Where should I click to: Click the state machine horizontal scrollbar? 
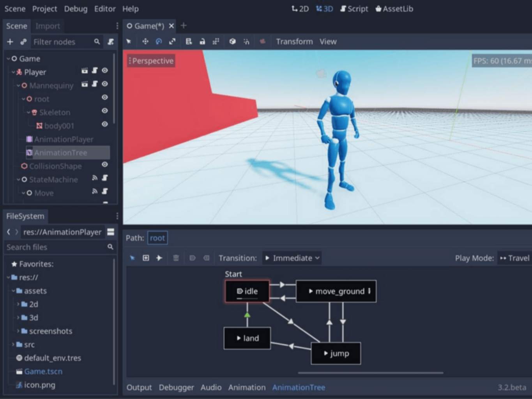[x=370, y=373]
